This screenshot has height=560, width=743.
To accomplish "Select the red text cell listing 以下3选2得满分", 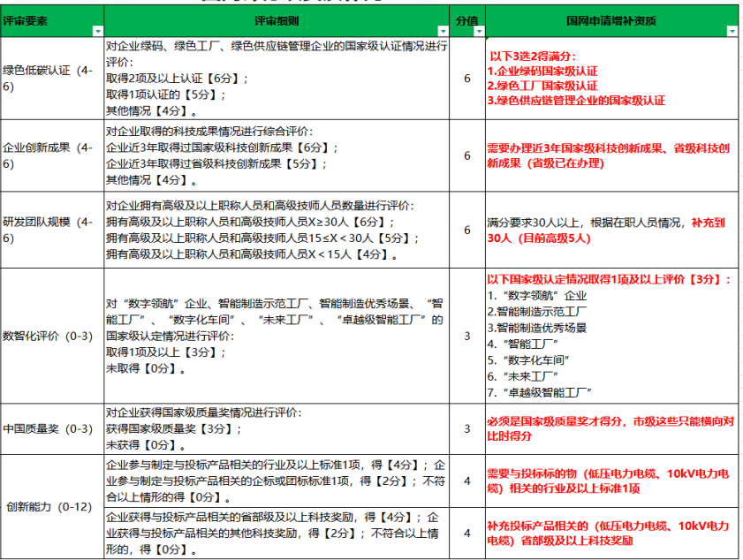I will [610, 78].
